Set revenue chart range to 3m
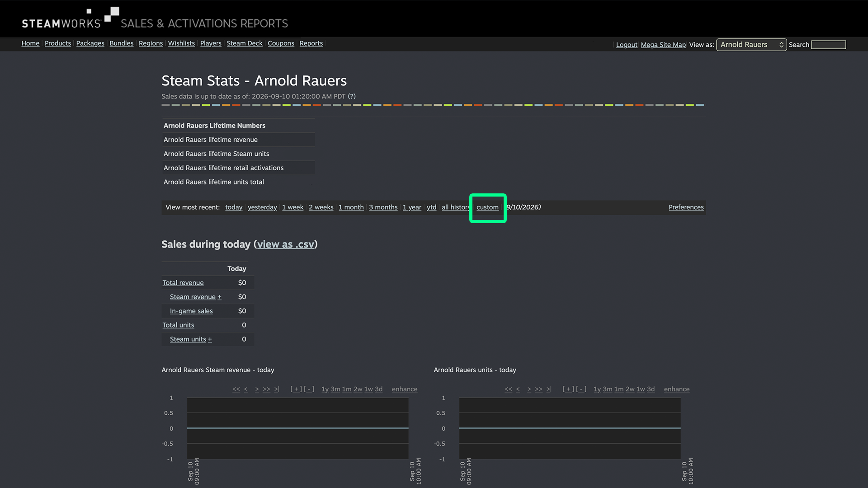This screenshot has height=488, width=868. pos(335,389)
